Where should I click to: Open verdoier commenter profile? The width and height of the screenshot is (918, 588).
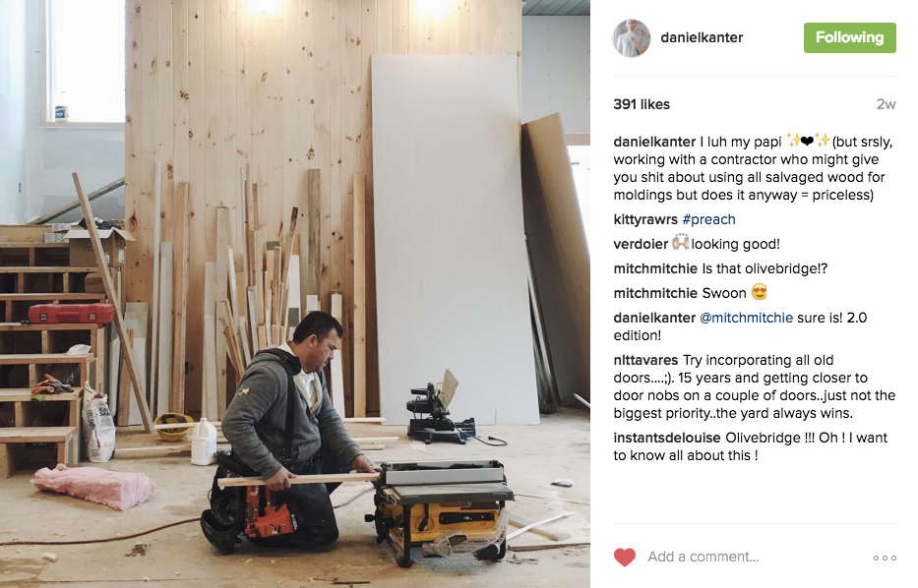[641, 244]
